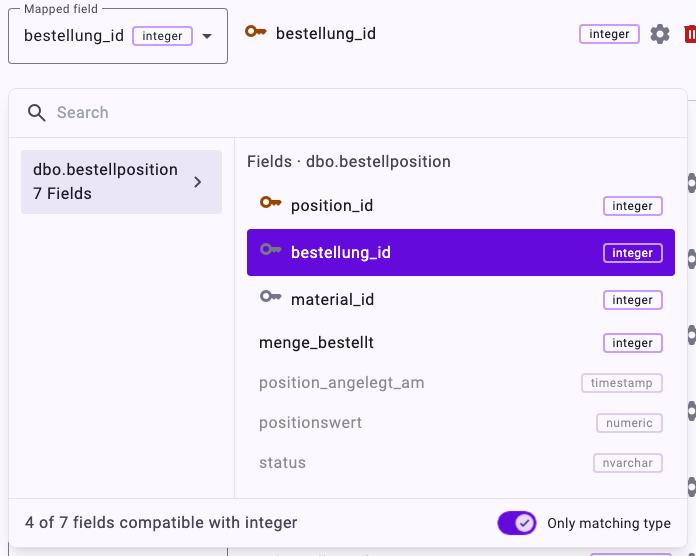696x556 pixels.
Task: Click the search magnifier icon
Action: [36, 113]
